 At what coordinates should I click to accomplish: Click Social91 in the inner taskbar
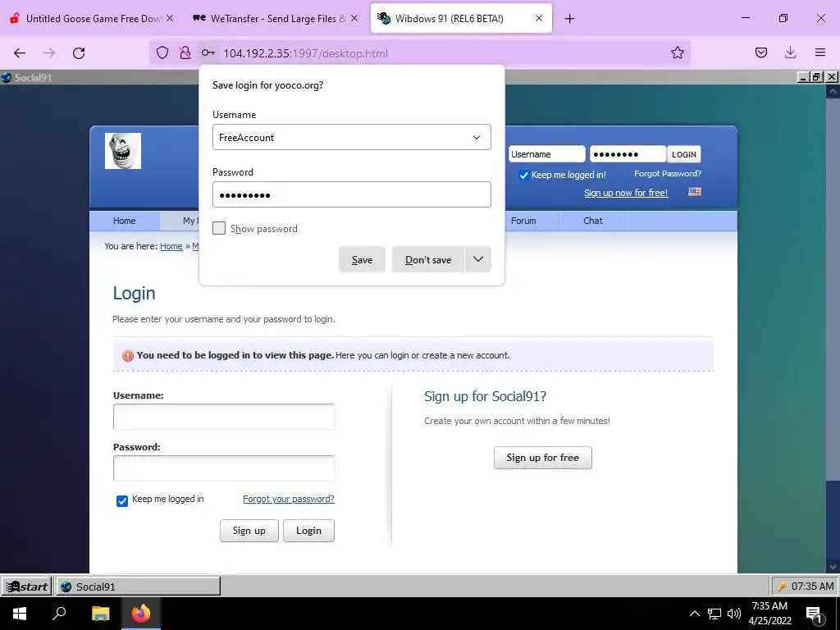[138, 587]
